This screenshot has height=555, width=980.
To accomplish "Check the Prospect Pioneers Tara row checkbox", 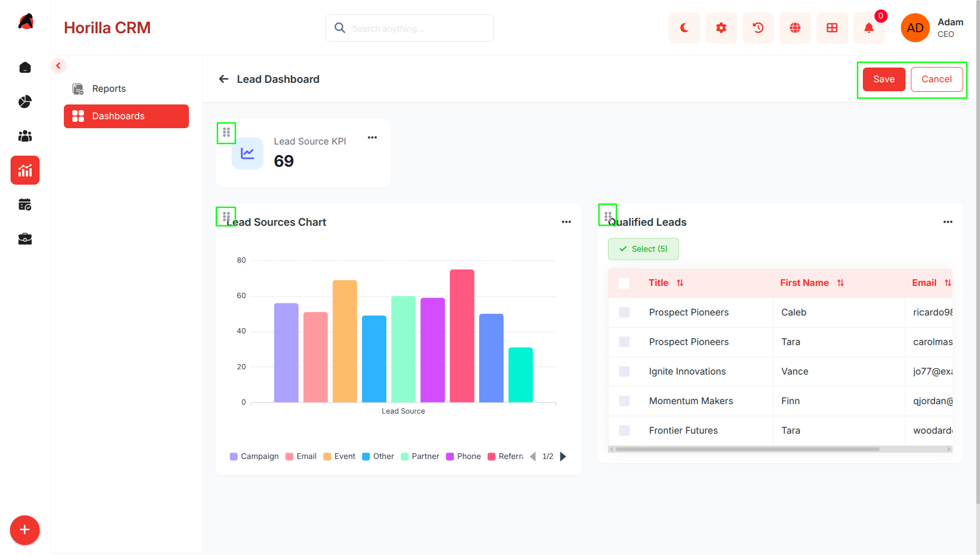I will pos(624,342).
